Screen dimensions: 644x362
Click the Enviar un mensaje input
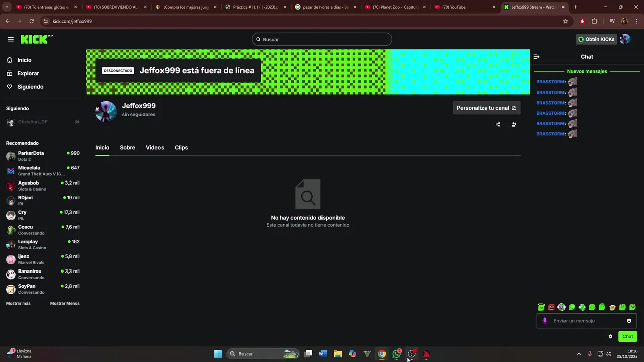(587, 321)
